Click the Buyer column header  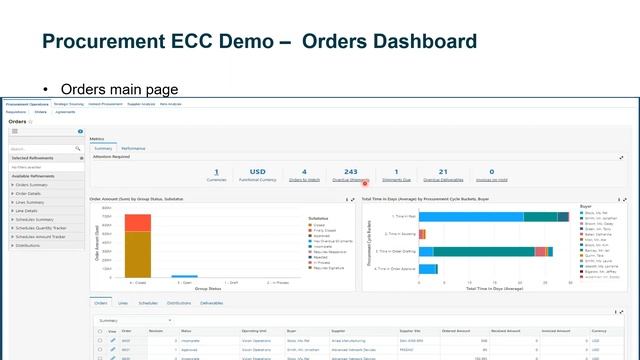point(291,331)
